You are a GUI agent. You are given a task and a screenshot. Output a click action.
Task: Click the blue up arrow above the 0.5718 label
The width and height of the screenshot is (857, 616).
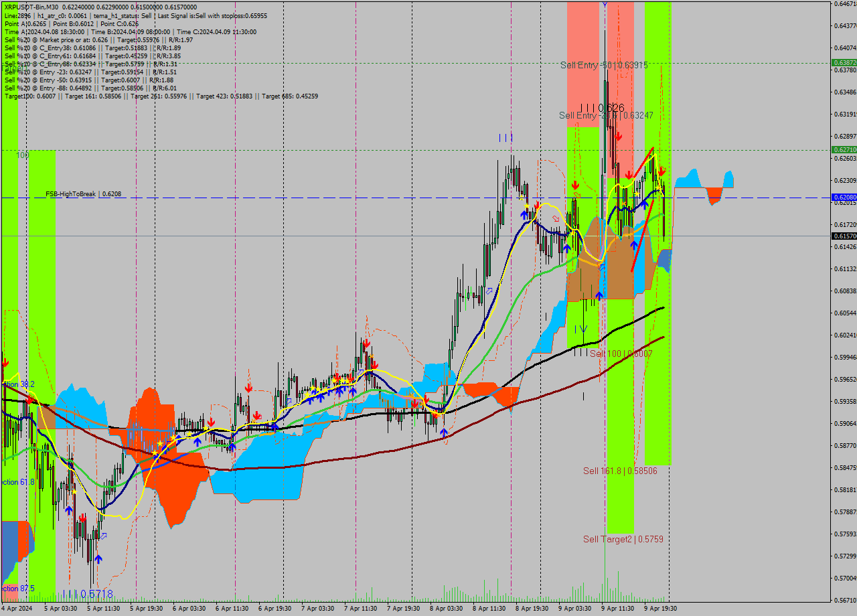click(x=98, y=559)
